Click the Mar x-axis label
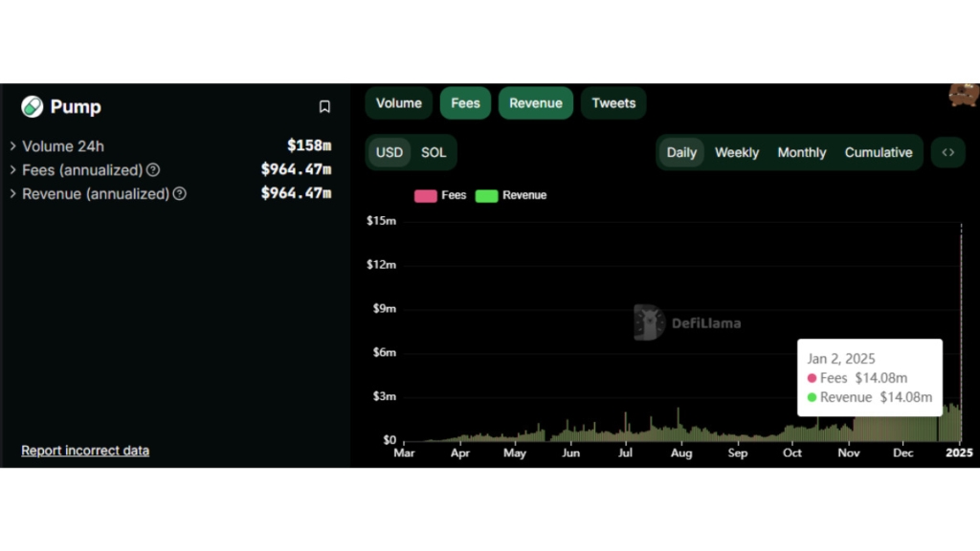Viewport: 980px width, 551px height. click(405, 452)
